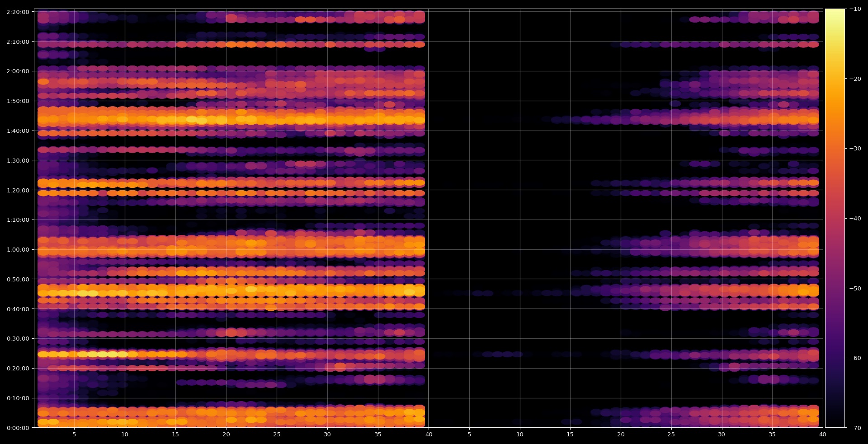The image size is (868, 444).
Task: Click the 1:40:00 y-axis tick label
Action: pyautogui.click(x=18, y=131)
